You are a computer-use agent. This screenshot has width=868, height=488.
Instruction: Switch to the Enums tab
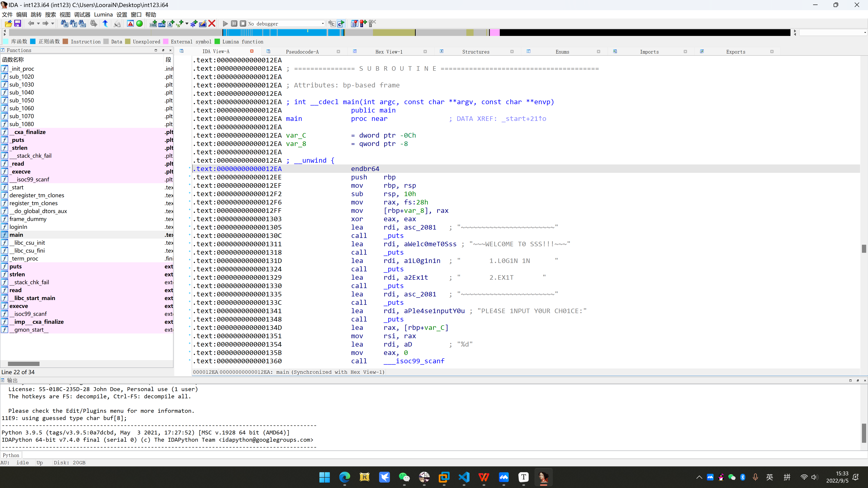click(x=562, y=52)
